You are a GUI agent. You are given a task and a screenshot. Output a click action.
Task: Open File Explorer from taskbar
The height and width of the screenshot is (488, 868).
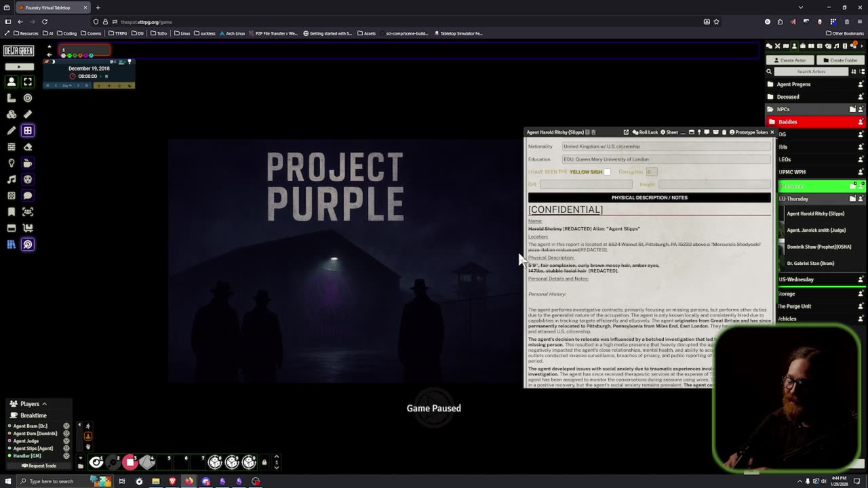pos(155,481)
